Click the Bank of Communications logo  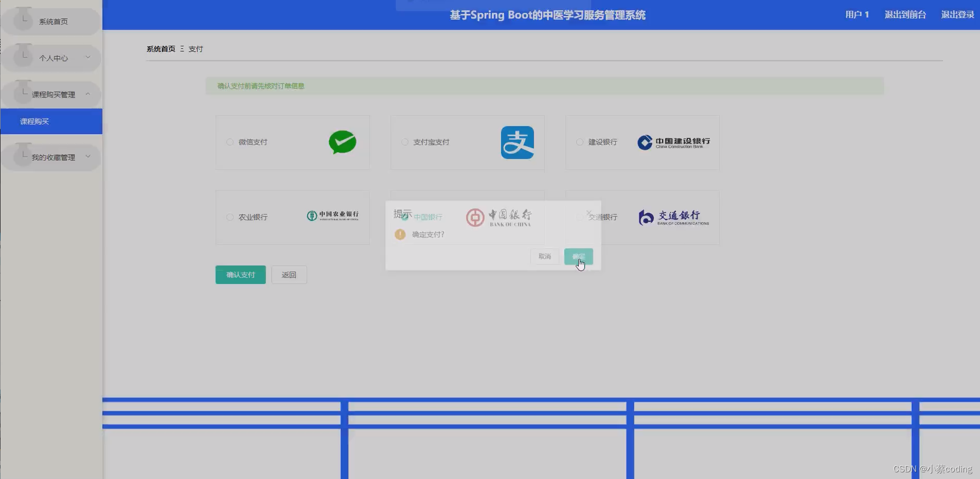[673, 218]
